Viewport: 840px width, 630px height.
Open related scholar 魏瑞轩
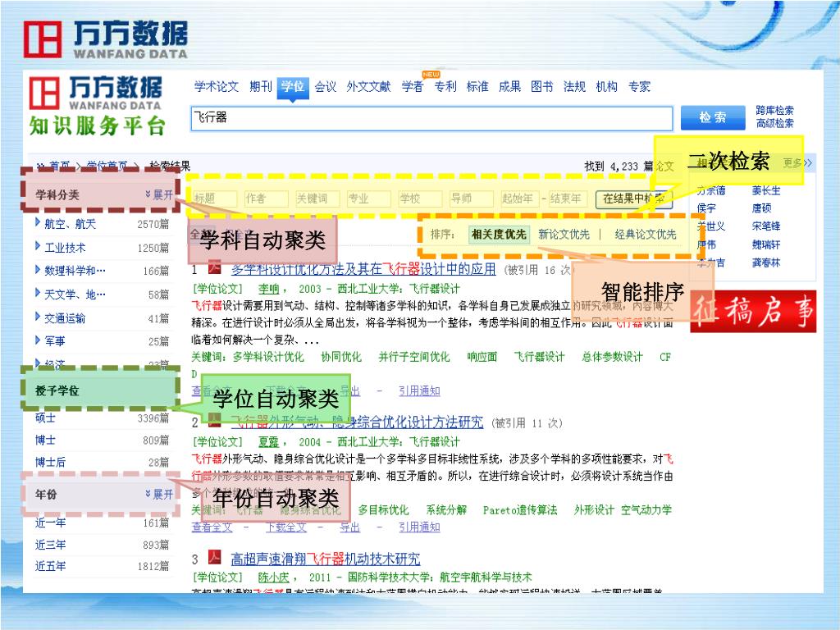point(767,244)
